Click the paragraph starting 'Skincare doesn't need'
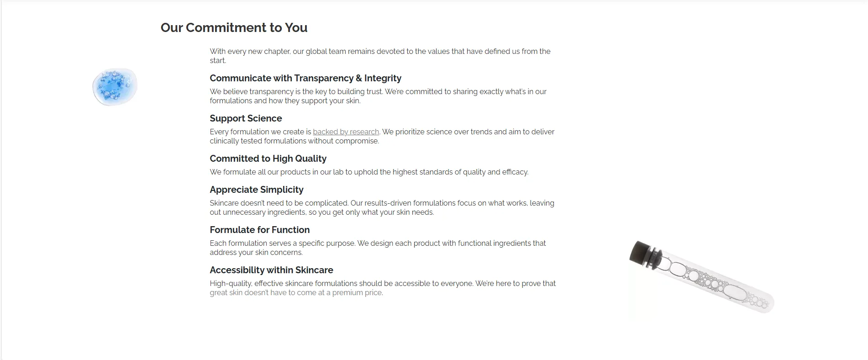The image size is (868, 360). tap(382, 207)
